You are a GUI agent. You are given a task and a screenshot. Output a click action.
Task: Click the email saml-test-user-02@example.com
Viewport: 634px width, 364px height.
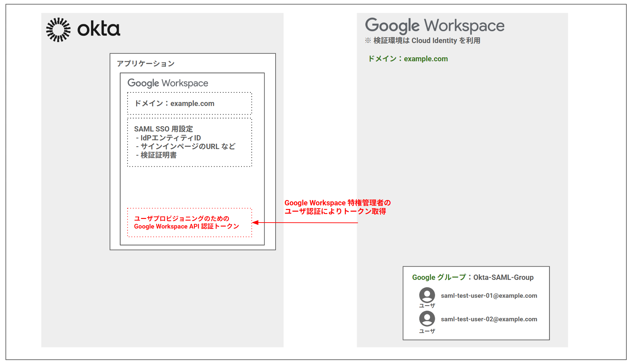(489, 319)
